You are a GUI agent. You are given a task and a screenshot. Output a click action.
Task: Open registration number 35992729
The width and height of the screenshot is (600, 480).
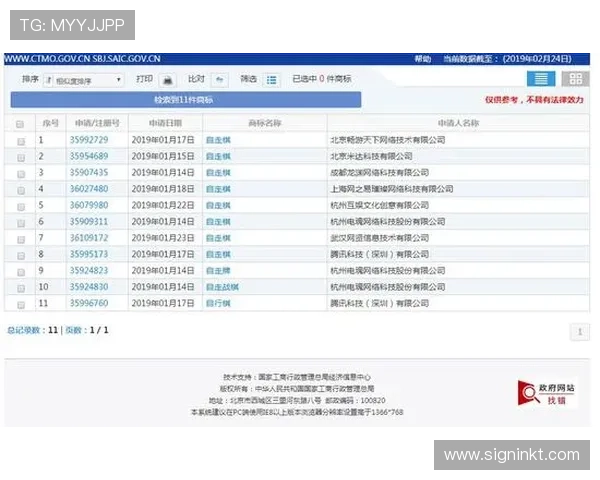point(89,140)
